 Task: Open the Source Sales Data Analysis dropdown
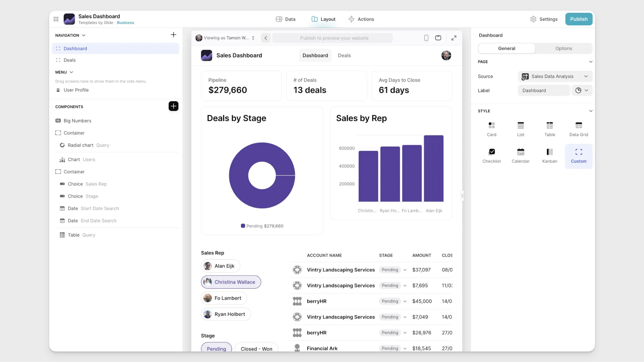pos(555,76)
